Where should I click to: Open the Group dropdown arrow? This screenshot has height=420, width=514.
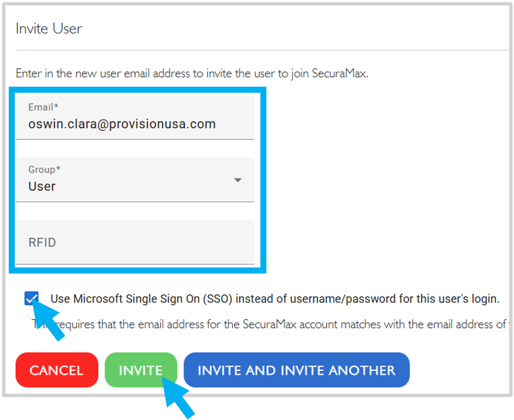237,180
